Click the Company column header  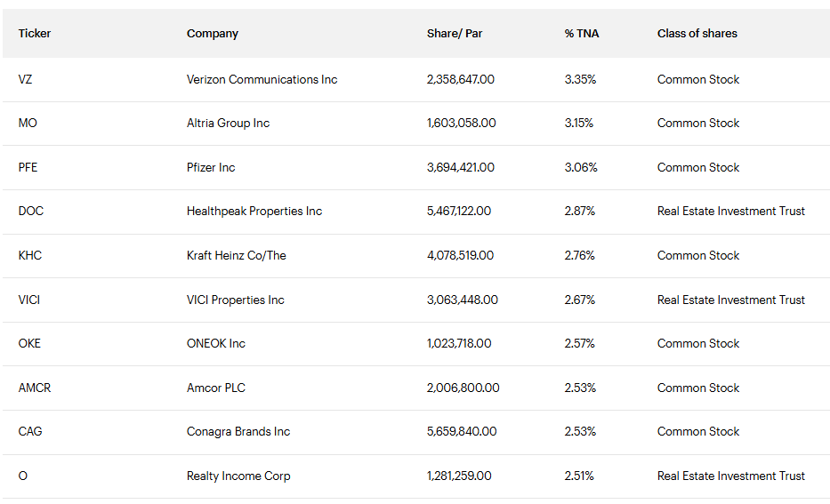[x=213, y=34]
